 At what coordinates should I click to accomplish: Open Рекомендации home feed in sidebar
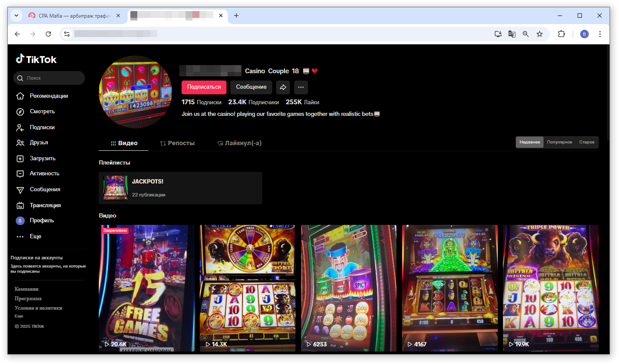point(48,96)
